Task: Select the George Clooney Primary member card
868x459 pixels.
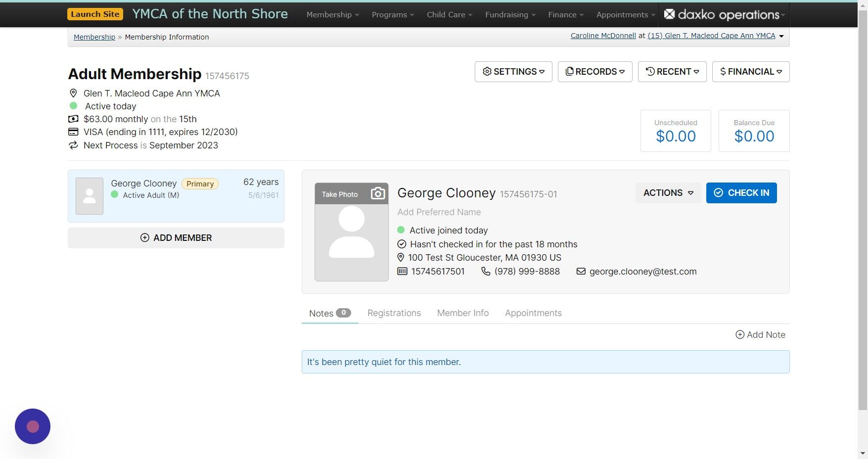Action: (x=176, y=196)
